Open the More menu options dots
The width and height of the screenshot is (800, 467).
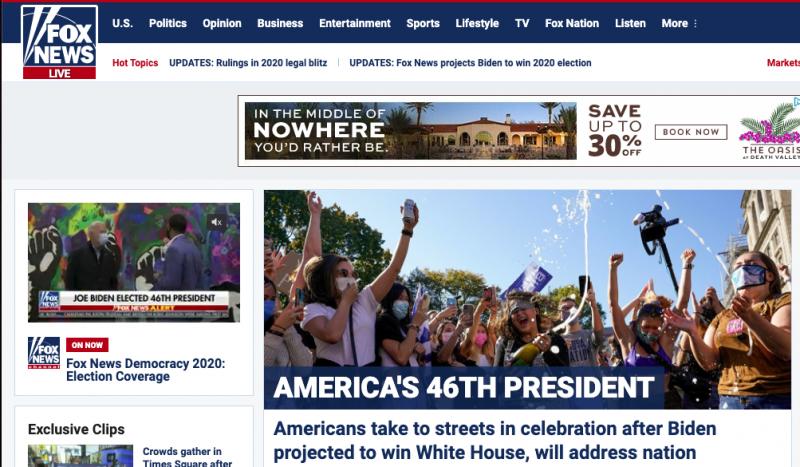(x=695, y=23)
